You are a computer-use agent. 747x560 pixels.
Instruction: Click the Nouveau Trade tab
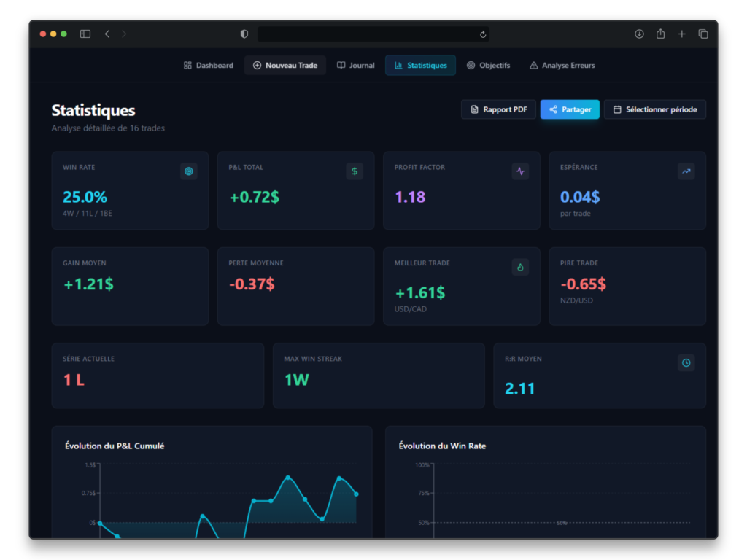285,65
